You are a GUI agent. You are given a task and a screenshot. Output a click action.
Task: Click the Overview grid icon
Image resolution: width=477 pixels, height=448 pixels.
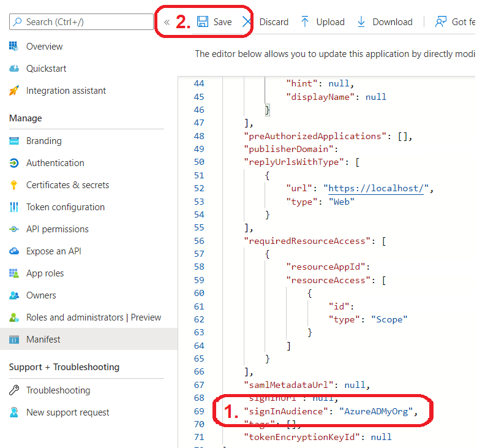[x=14, y=47]
